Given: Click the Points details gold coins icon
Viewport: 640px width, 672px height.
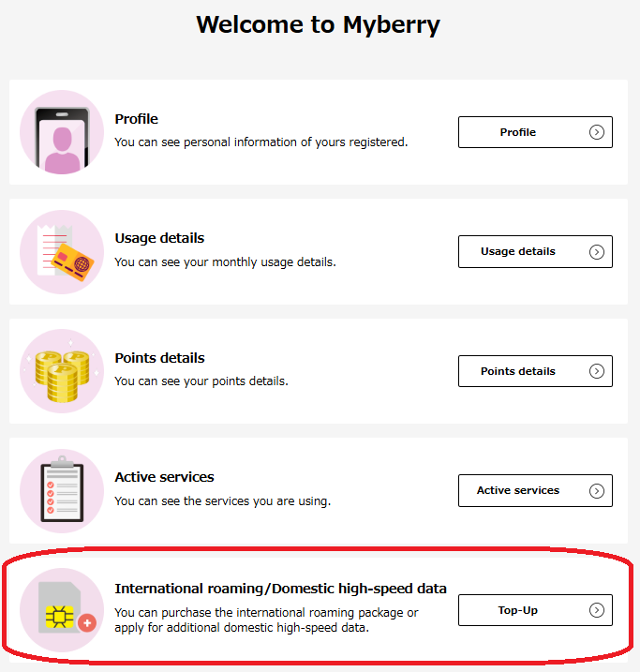Looking at the screenshot, I should 62,371.
